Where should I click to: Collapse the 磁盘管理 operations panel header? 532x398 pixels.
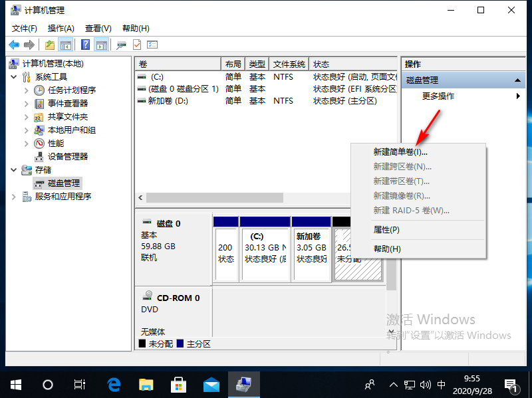click(x=517, y=80)
